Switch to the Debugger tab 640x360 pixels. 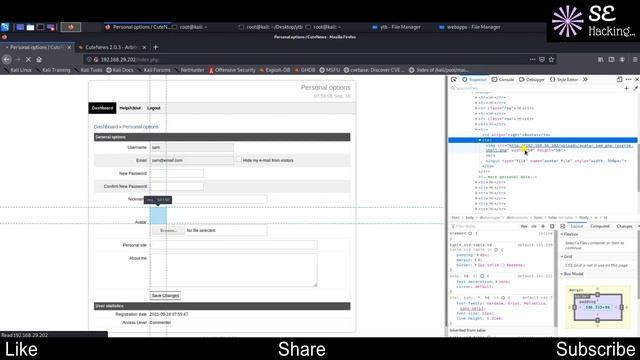[x=531, y=79]
